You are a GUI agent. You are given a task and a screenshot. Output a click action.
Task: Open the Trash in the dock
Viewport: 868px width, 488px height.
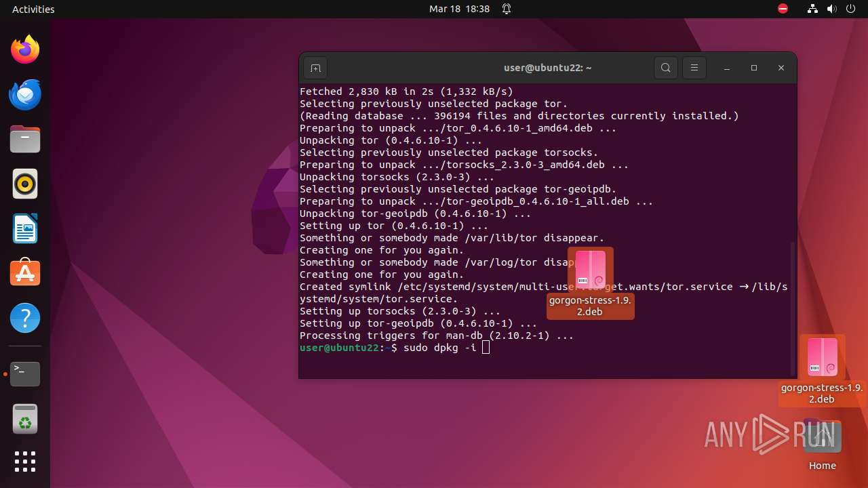[x=25, y=419]
